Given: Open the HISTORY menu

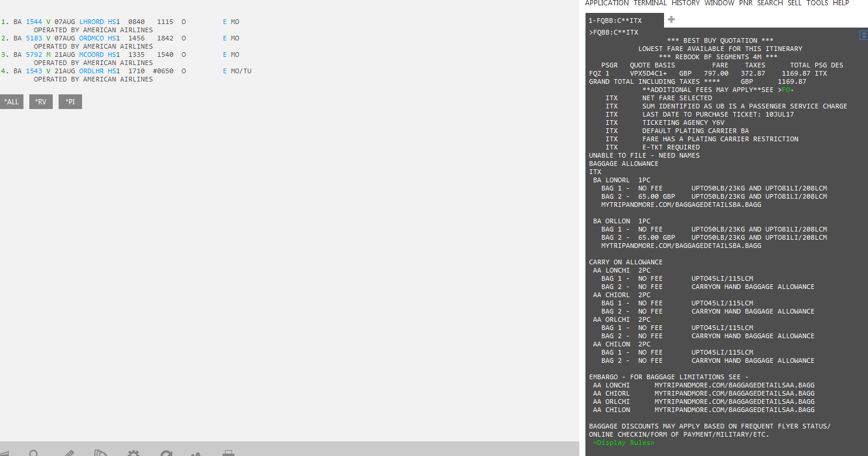Looking at the screenshot, I should [686, 3].
